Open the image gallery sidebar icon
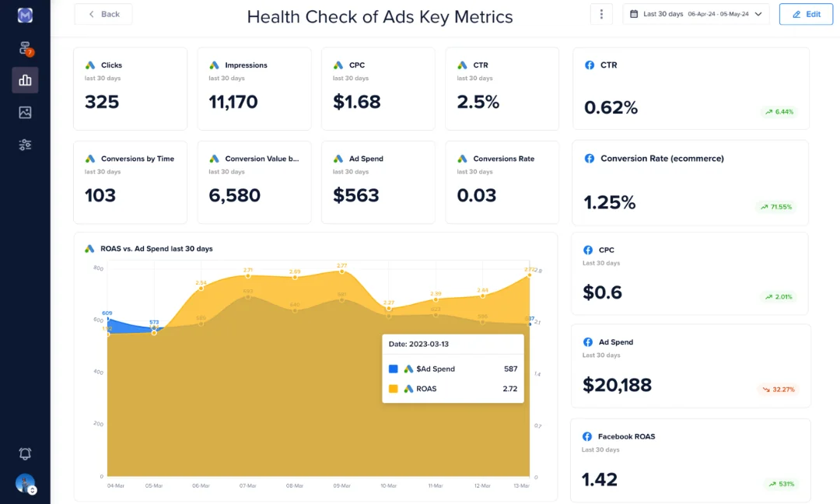Screen dimensions: 840x504 tap(25, 113)
